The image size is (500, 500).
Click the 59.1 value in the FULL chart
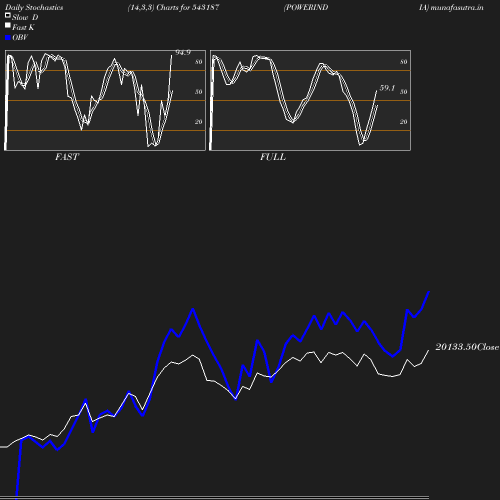387,88
